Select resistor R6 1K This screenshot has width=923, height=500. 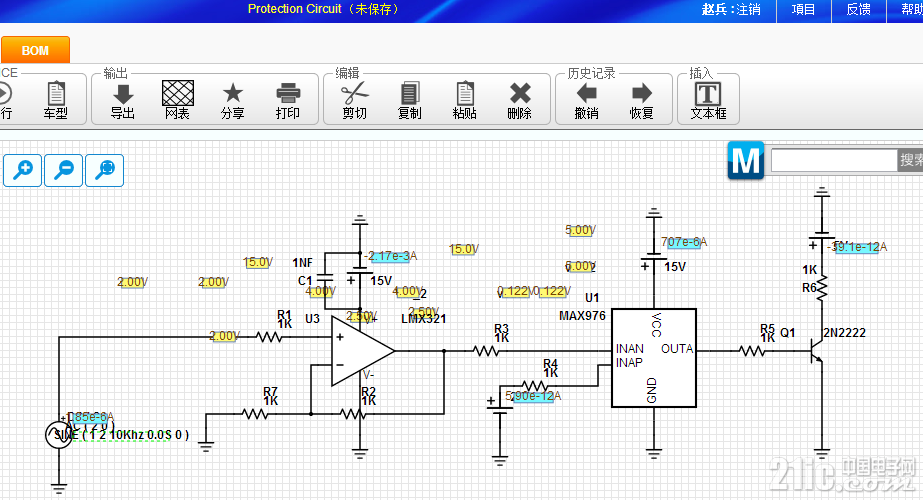point(822,288)
